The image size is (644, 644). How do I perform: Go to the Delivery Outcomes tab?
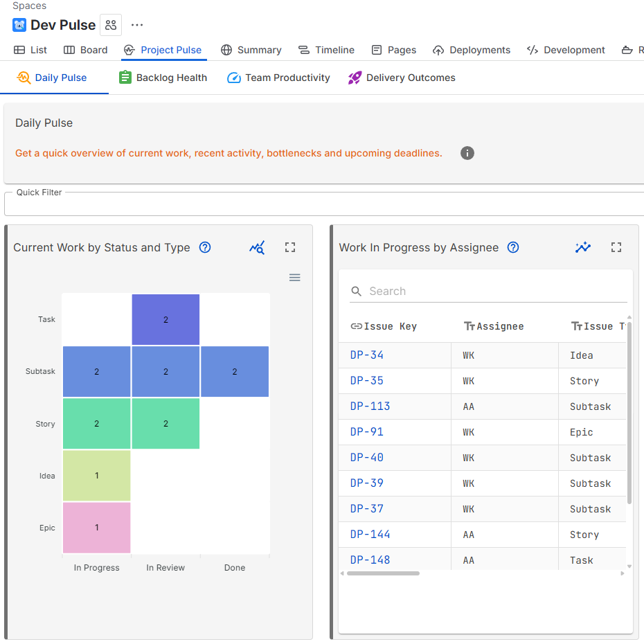pos(402,78)
